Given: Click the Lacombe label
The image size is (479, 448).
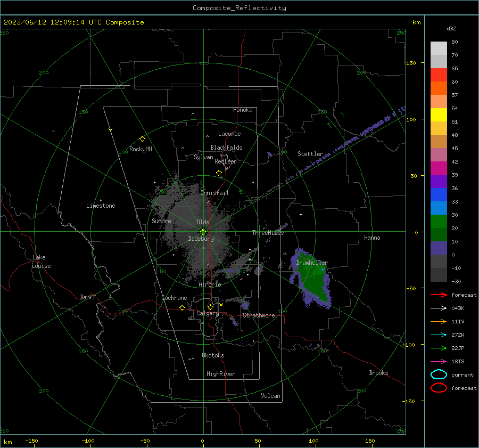Looking at the screenshot, I should [229, 134].
